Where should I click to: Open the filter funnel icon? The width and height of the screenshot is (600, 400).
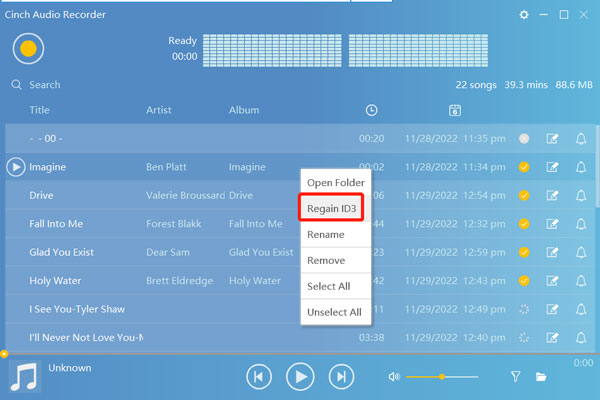pos(515,377)
